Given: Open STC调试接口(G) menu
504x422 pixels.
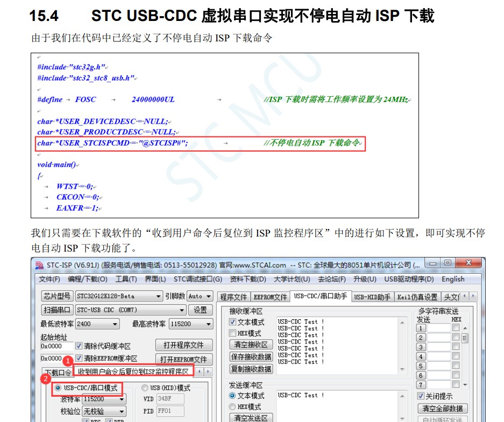Looking at the screenshot, I should pos(198,279).
